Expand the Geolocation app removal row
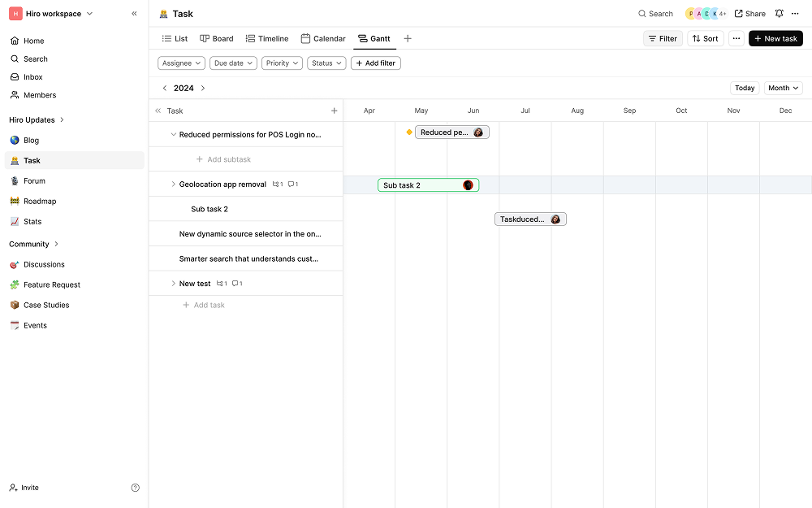Screen dimensions: 812x508 point(174,185)
